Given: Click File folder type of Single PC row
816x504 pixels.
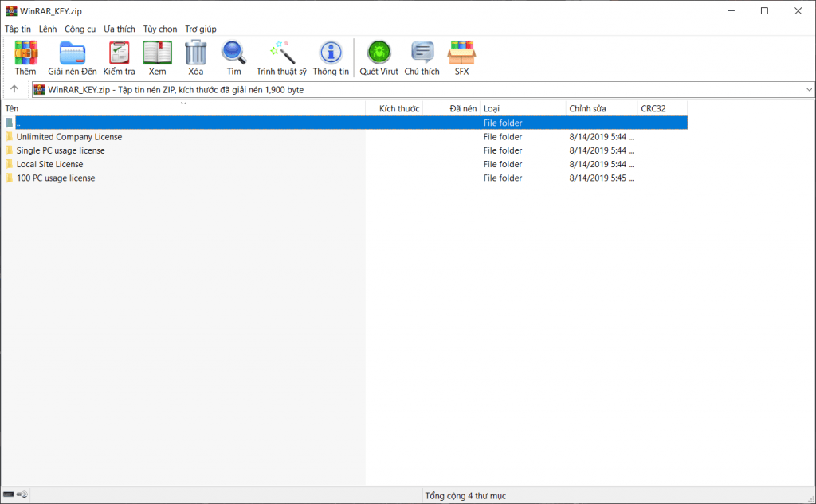Looking at the screenshot, I should [503, 150].
